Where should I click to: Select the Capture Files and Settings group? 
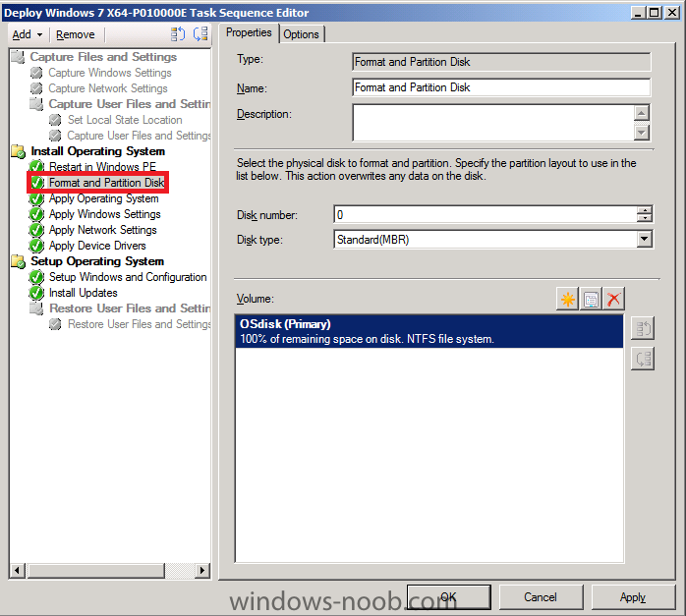click(103, 57)
